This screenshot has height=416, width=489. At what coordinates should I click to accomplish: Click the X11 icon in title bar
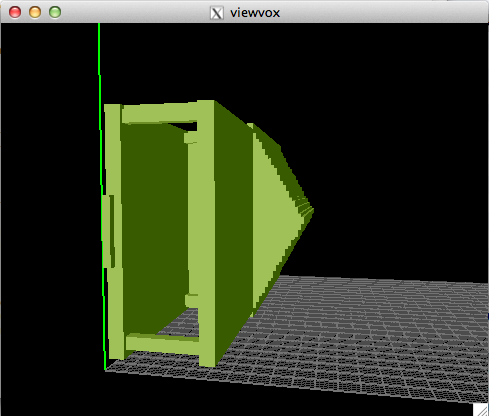[216, 13]
